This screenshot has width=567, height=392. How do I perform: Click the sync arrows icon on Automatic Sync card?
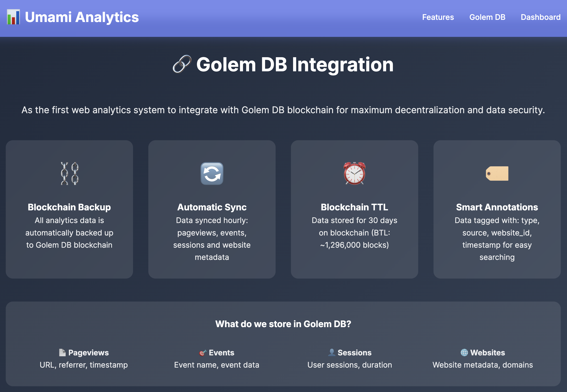click(x=212, y=174)
